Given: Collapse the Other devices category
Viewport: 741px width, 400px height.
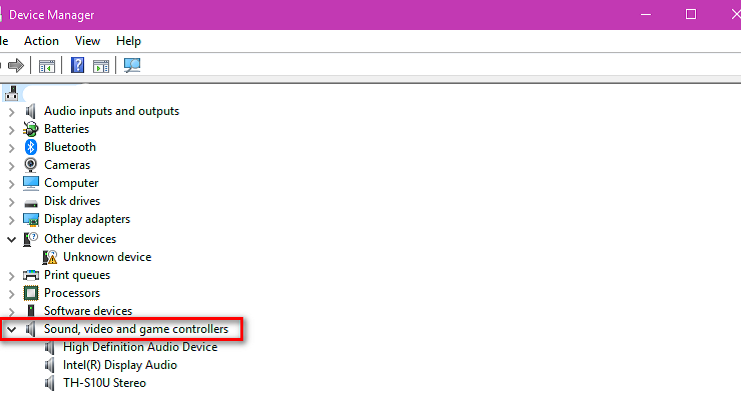Looking at the screenshot, I should (x=11, y=240).
